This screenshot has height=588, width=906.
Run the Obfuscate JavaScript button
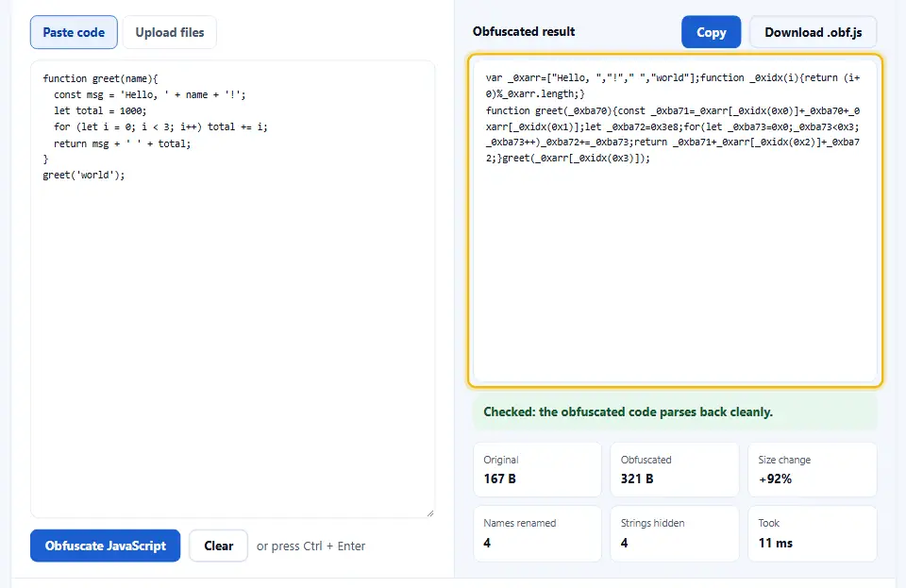click(x=105, y=546)
